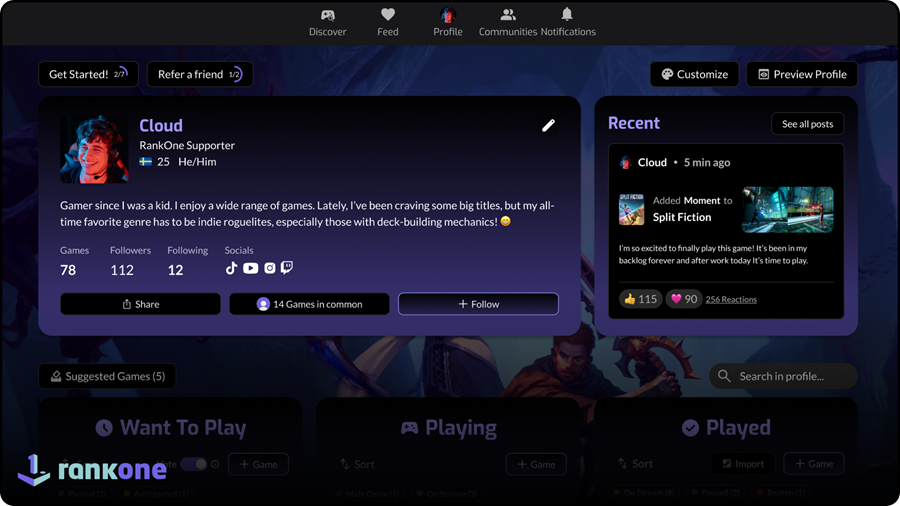Screen dimensions: 900x506
Task: Open the Customize palette button
Action: [694, 74]
